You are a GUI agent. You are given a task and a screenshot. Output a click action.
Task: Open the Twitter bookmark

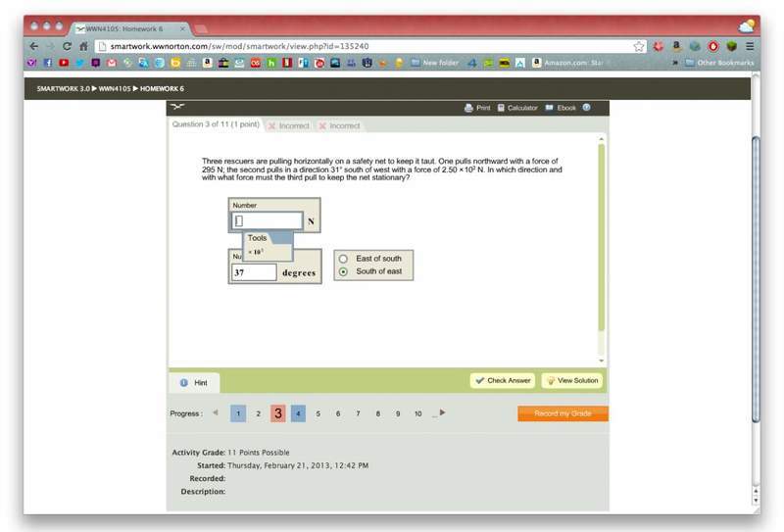pos(79,63)
